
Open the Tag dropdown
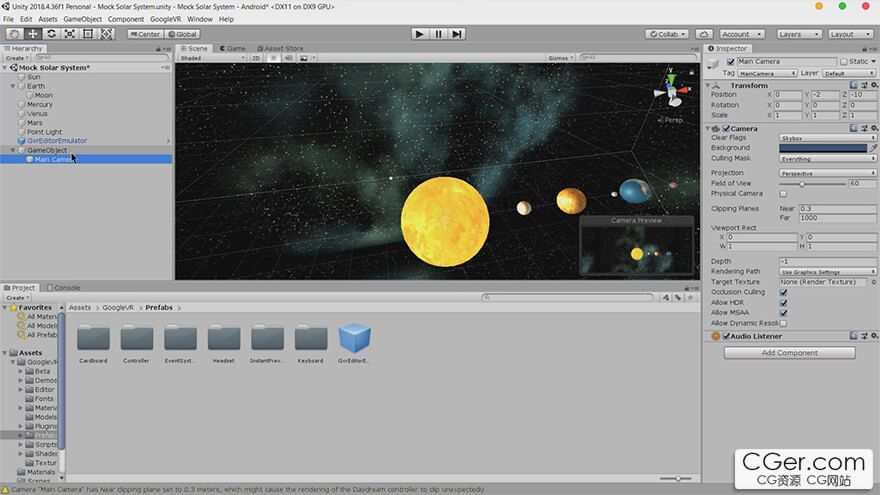coord(767,74)
